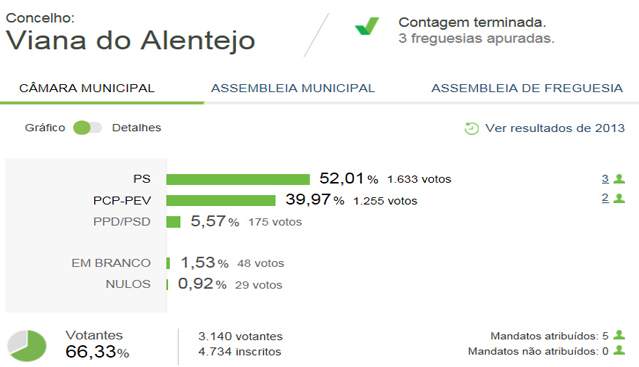The width and height of the screenshot is (639, 367).
Task: Click the history clock icon beside 2013 results
Action: click(472, 128)
